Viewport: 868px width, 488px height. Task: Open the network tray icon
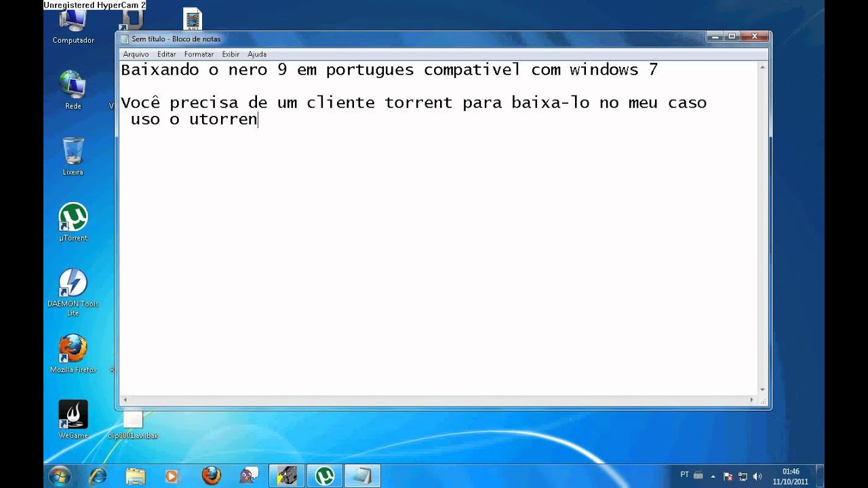point(743,476)
